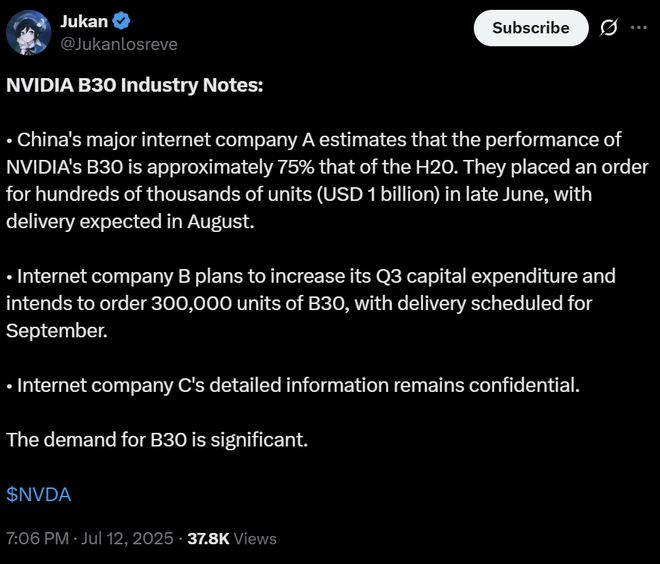The width and height of the screenshot is (660, 564).
Task: Open the 7:06 PM timestamp link
Action: click(x=37, y=538)
